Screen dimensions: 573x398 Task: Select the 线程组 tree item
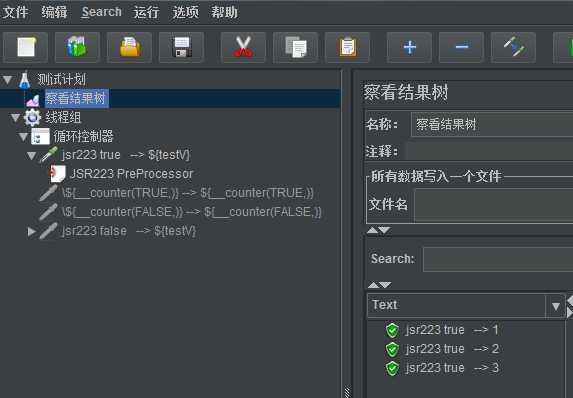(63, 118)
